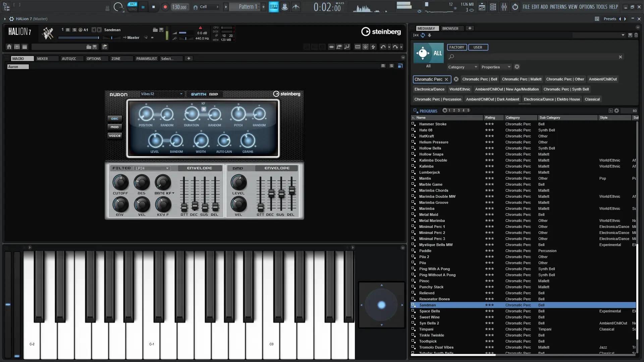This screenshot has height=362, width=644.
Task: Switch to the BROWSER tab
Action: pyautogui.click(x=450, y=28)
